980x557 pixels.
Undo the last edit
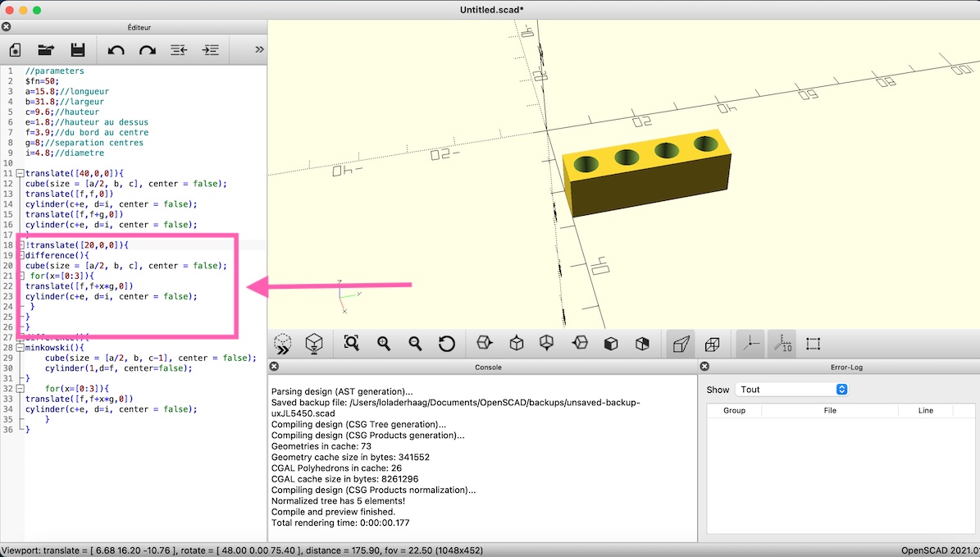point(116,50)
